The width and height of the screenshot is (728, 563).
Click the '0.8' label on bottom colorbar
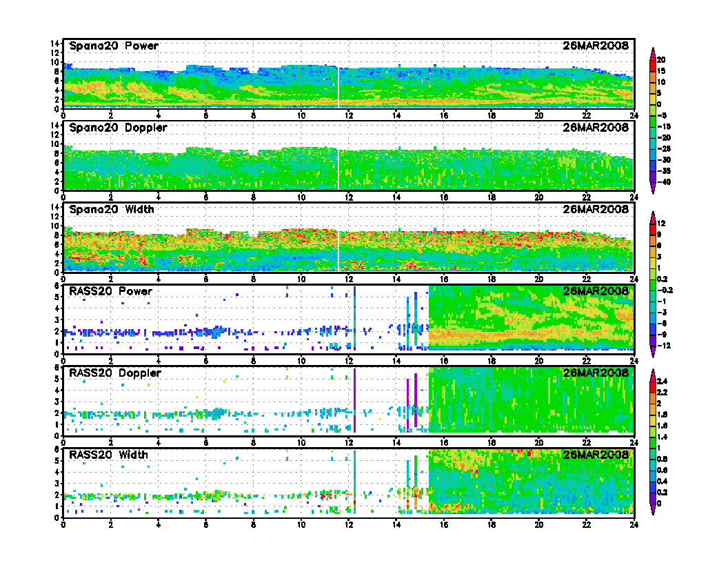[x=662, y=459]
